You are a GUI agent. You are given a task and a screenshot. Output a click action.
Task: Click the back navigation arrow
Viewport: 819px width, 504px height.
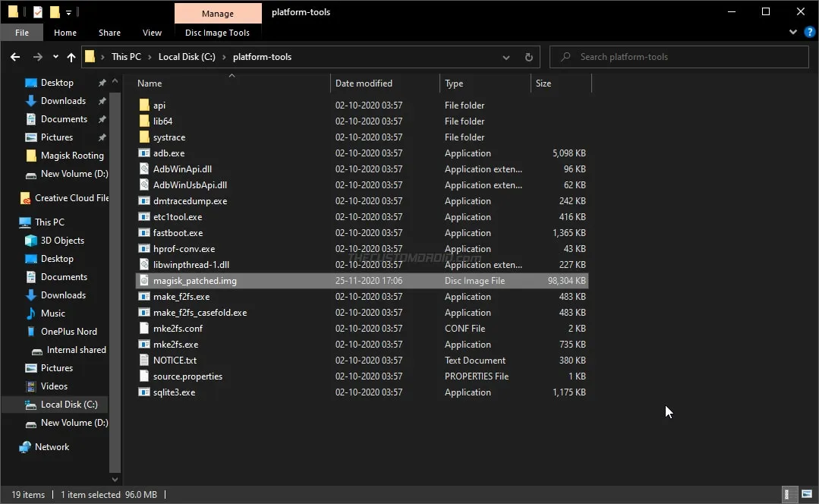pyautogui.click(x=14, y=57)
